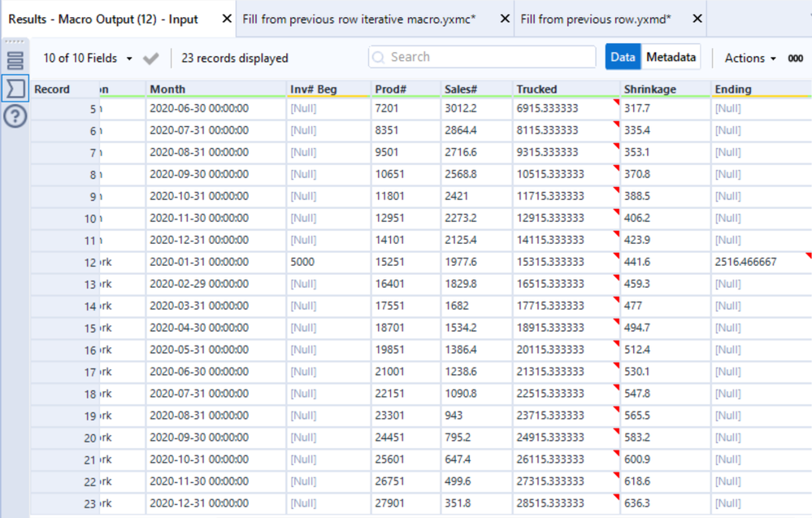
Task: Click the search magnifier icon
Action: click(x=379, y=58)
